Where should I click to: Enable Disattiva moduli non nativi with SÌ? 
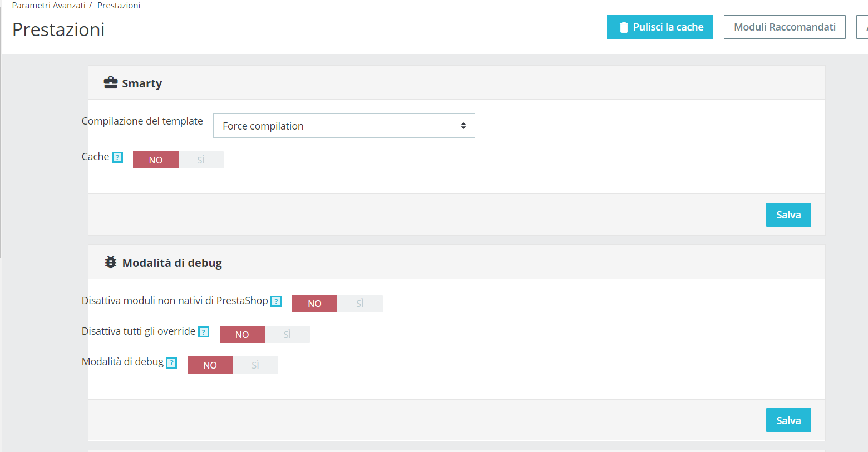pos(360,304)
